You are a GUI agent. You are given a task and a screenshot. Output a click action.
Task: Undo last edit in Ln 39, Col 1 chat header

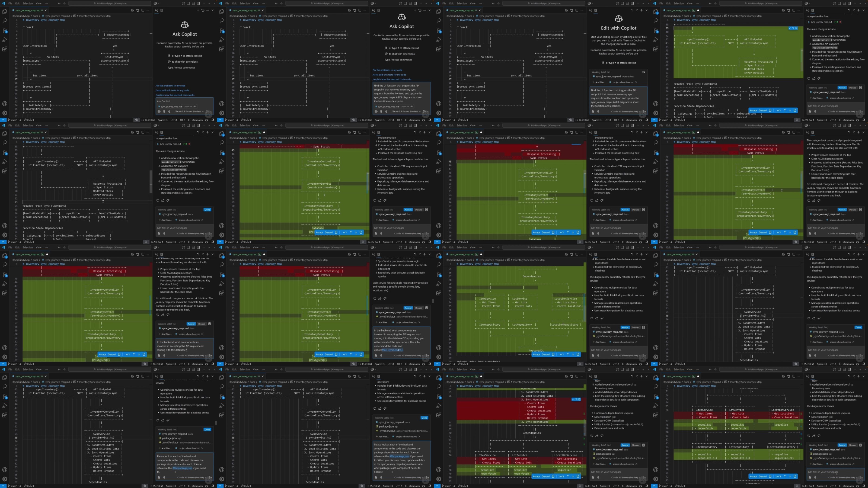pos(849,10)
